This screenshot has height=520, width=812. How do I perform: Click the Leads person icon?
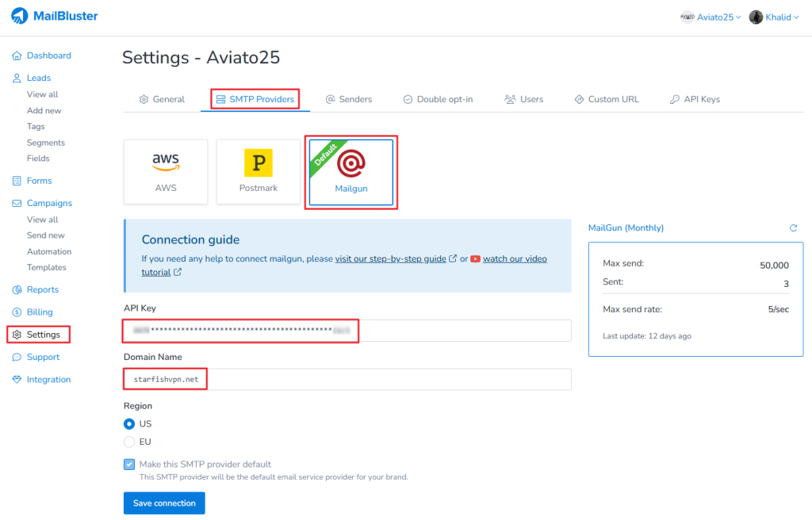tap(17, 78)
